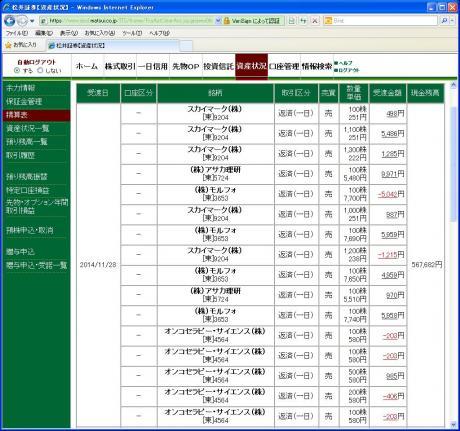Open the 口座管理 navigation tab

284,66
